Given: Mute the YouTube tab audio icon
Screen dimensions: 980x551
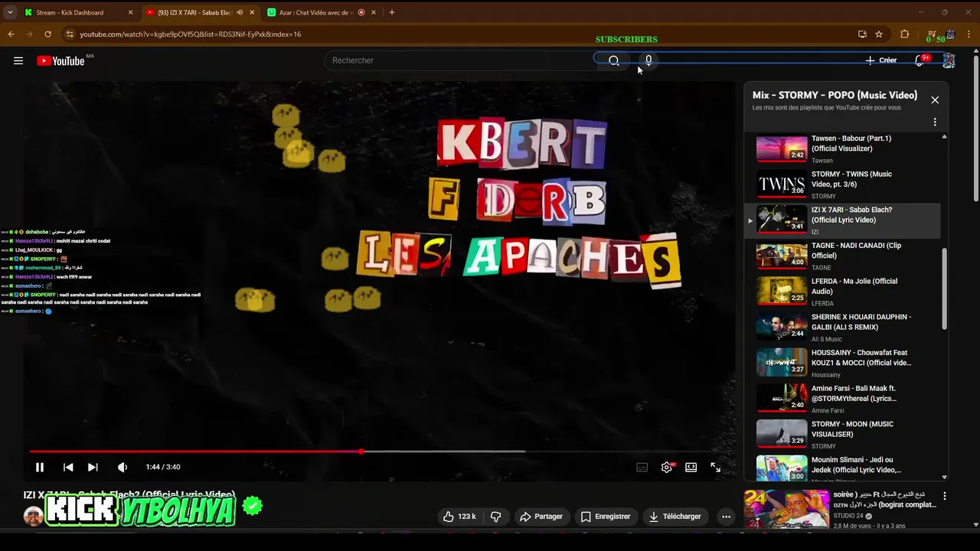Looking at the screenshot, I should tap(240, 12).
